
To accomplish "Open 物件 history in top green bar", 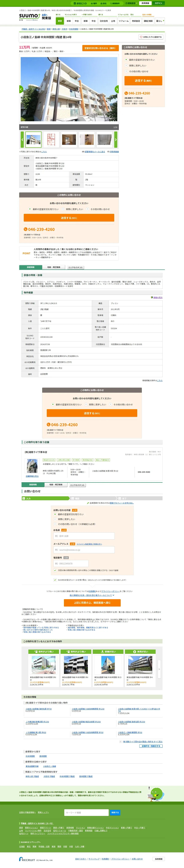I will coord(94,3).
